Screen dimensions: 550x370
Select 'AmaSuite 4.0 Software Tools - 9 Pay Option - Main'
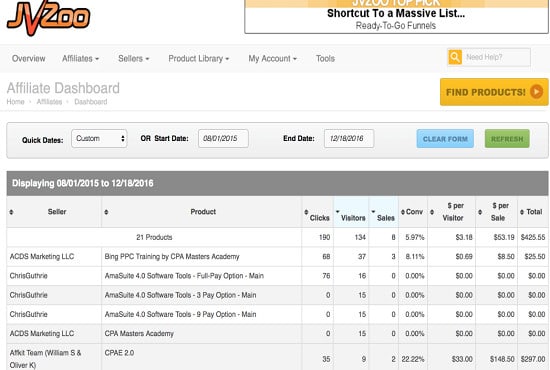(180, 315)
